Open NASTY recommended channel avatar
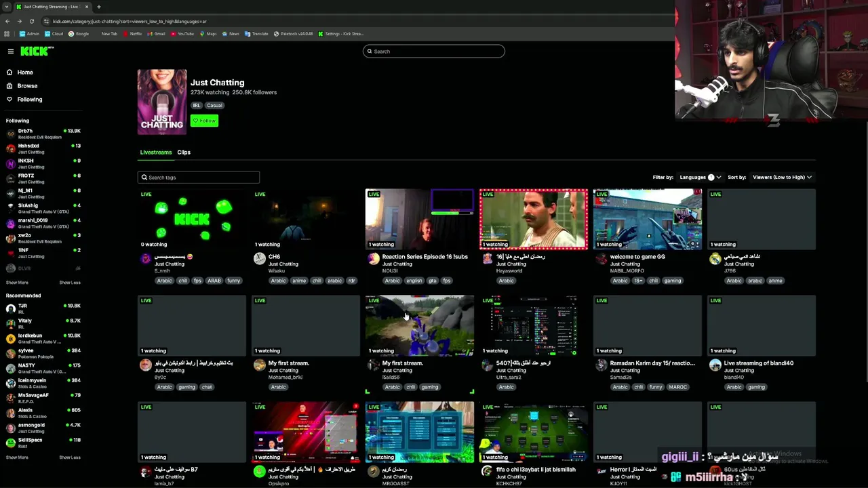 10,368
